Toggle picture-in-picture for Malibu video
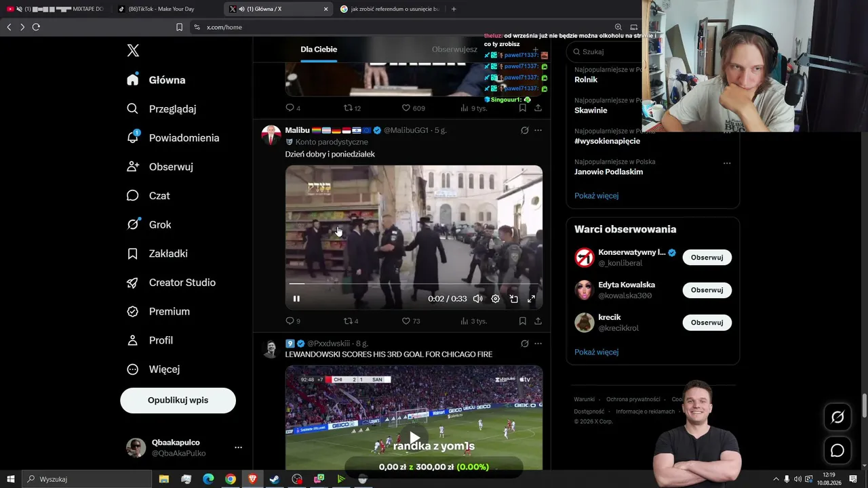This screenshot has height=488, width=868. point(513,299)
